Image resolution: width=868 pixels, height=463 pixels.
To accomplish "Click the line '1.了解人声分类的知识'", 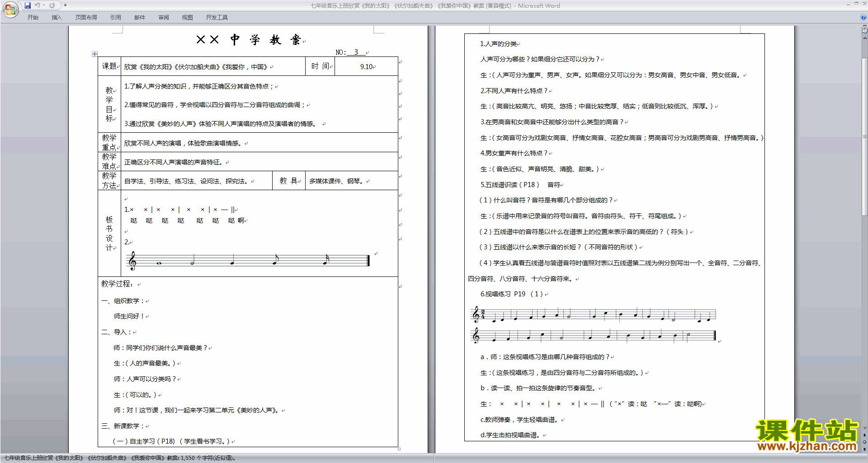I will pos(199,86).
